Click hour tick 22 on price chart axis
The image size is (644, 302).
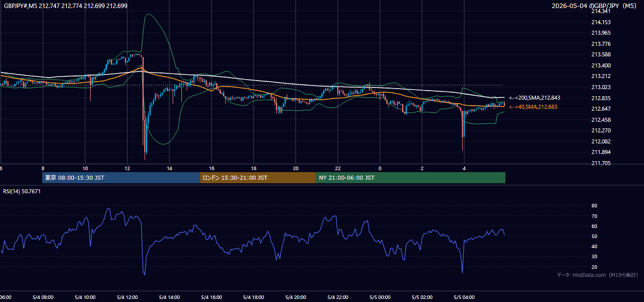338,169
